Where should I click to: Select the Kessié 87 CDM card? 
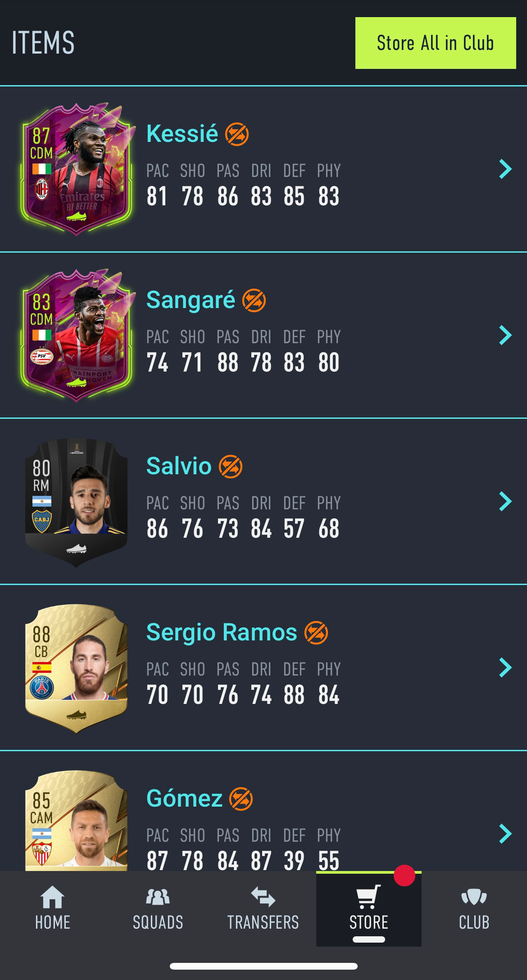click(x=77, y=169)
